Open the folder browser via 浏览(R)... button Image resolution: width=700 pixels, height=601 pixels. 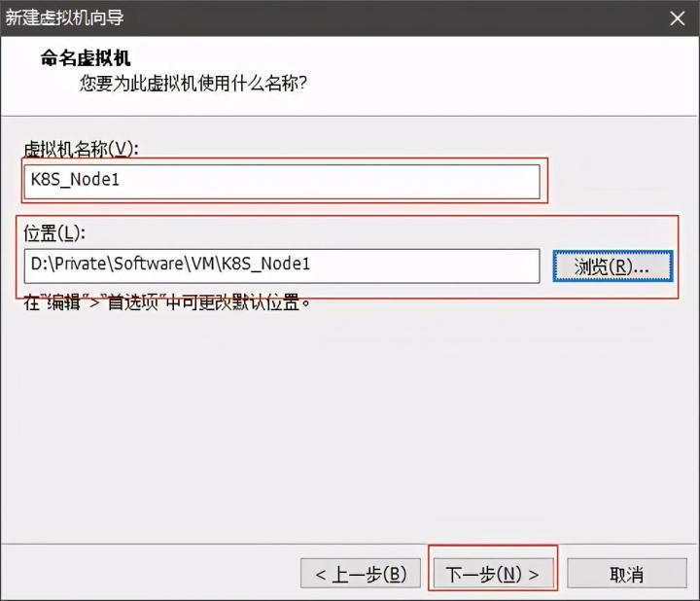(611, 265)
